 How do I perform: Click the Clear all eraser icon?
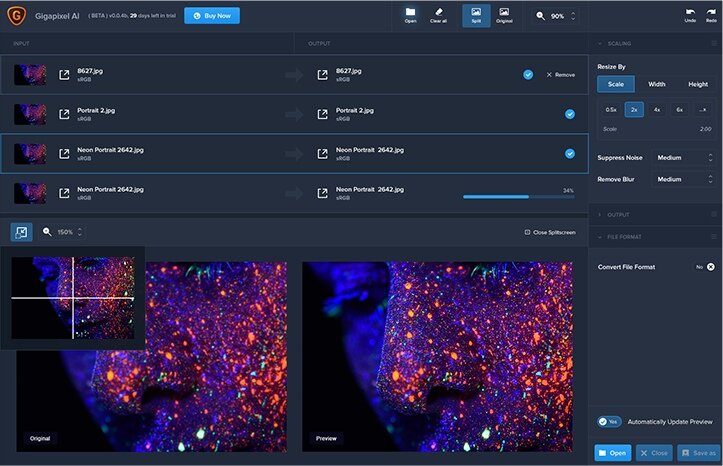tap(438, 15)
